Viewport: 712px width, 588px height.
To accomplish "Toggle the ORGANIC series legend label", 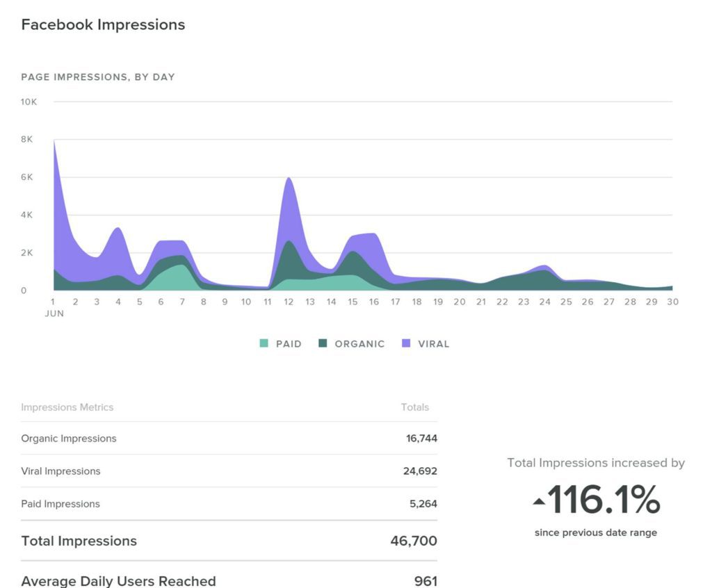I will coord(359,344).
